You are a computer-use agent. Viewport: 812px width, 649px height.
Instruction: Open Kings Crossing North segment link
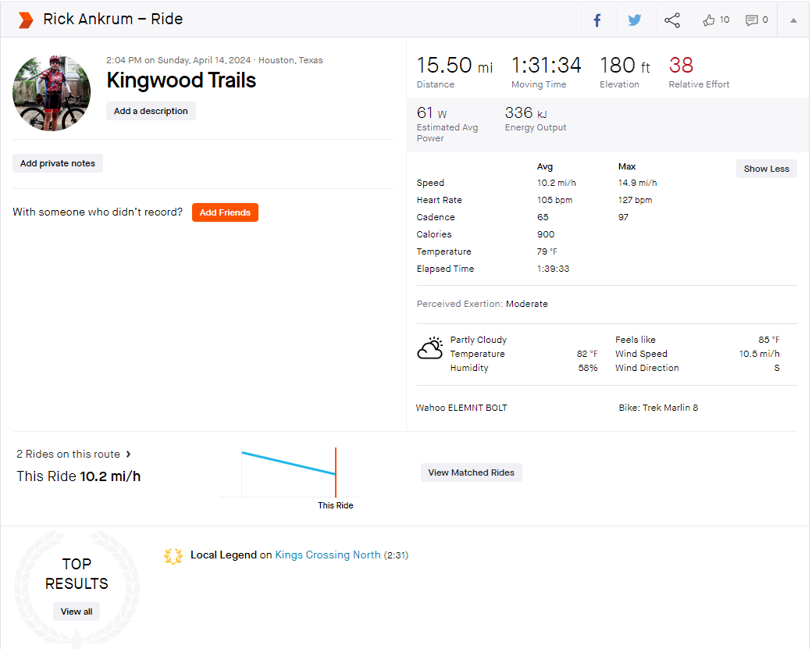328,555
